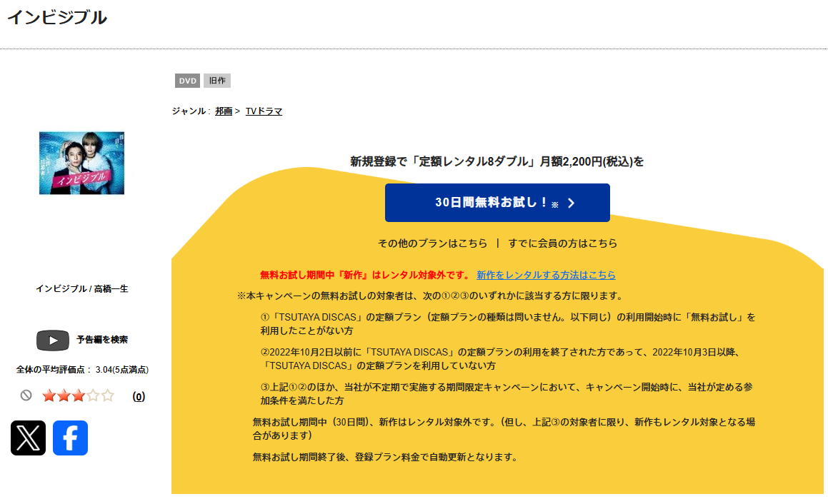Click the インビジブル page heading
This screenshot has width=828, height=504.
(57, 17)
